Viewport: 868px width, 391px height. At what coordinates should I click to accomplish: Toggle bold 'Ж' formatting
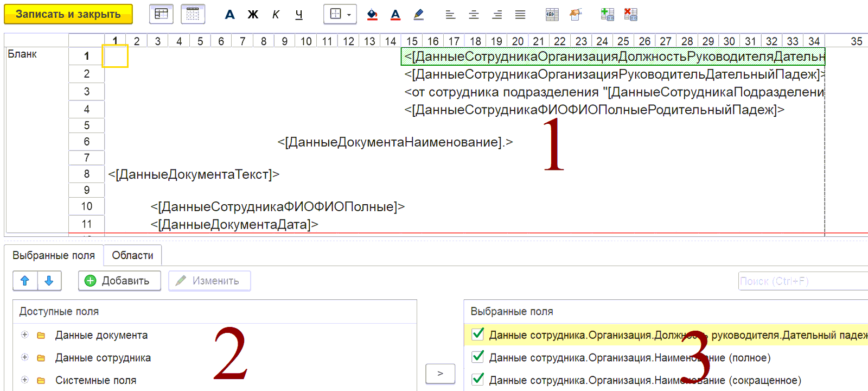point(253,15)
